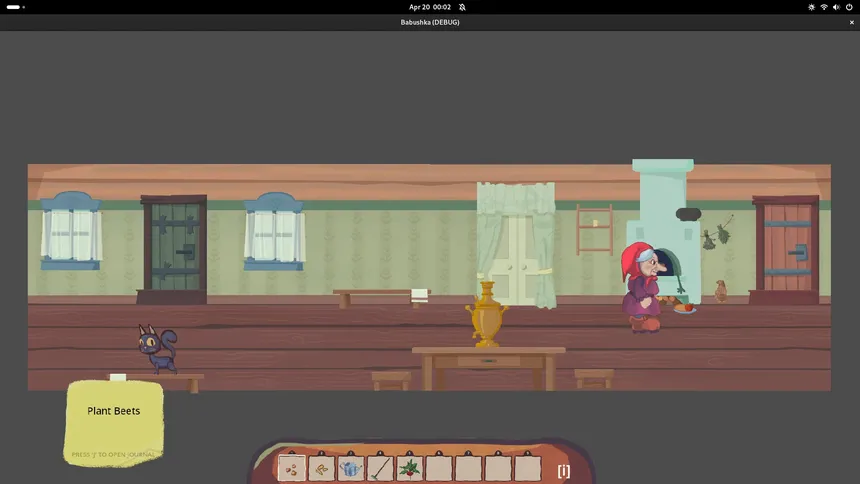Select the first empty hotbar slot
The width and height of the screenshot is (860, 484).
pos(439,468)
